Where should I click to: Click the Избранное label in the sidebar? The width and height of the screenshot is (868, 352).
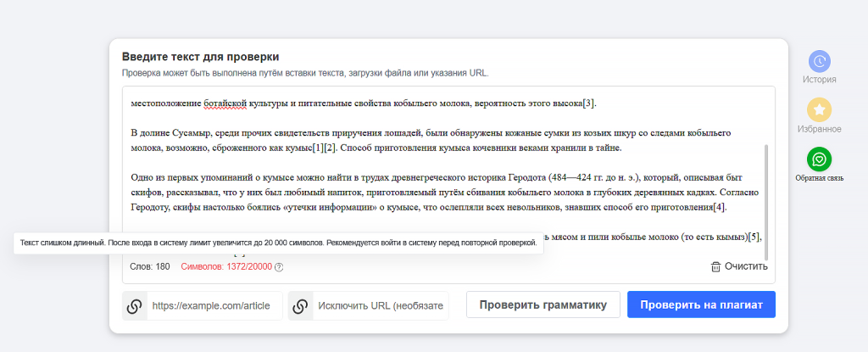(820, 129)
